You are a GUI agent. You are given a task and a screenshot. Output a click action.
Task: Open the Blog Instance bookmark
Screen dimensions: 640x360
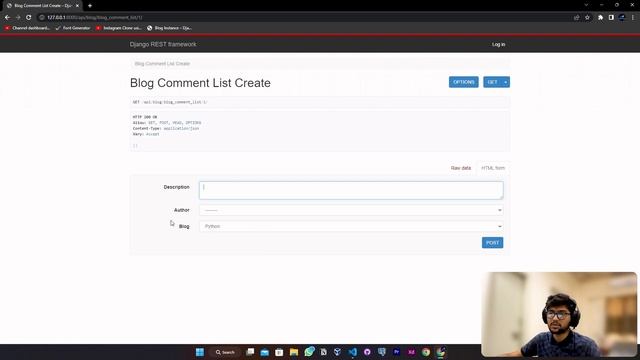[x=169, y=28]
